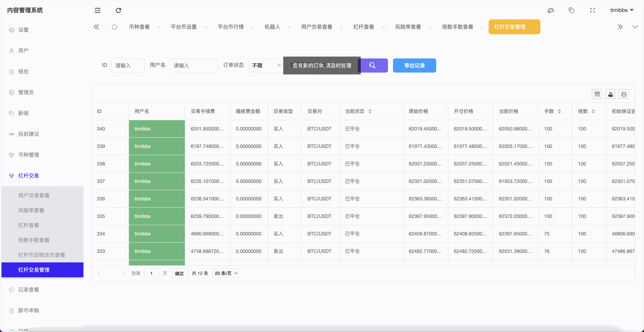
Task: Open the theme palette icon in top bar
Action: point(551,10)
